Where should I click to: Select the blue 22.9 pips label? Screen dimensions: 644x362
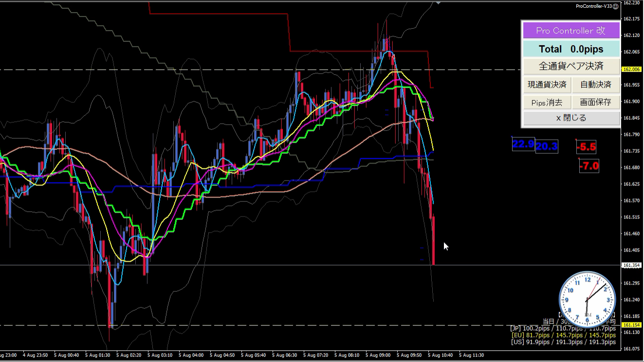tap(523, 145)
